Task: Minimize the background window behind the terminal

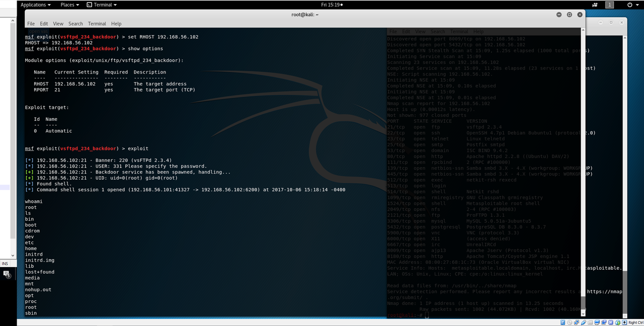Action: pyautogui.click(x=600, y=22)
